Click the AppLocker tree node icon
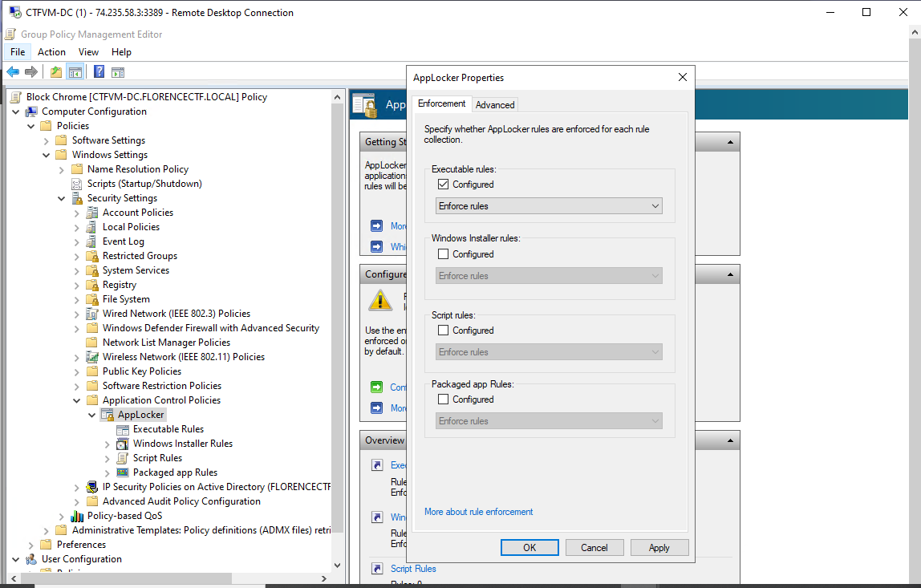The width and height of the screenshot is (921, 588). coord(108,415)
